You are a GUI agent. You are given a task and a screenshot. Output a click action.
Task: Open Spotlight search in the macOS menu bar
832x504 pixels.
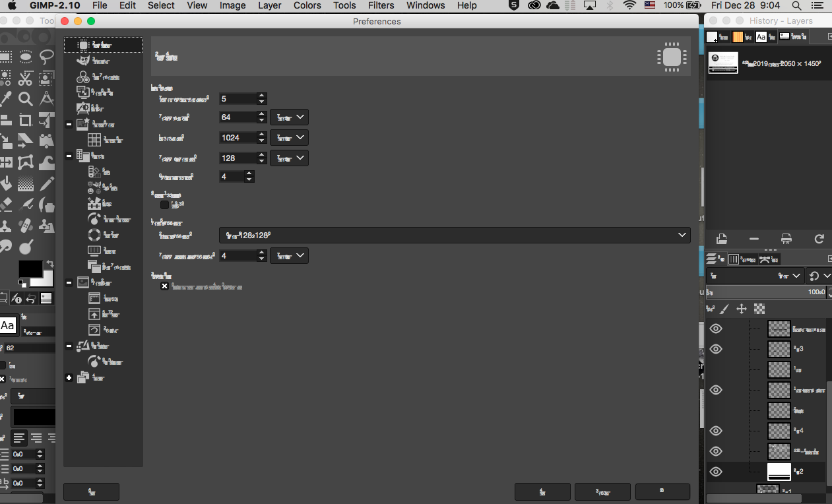(797, 5)
